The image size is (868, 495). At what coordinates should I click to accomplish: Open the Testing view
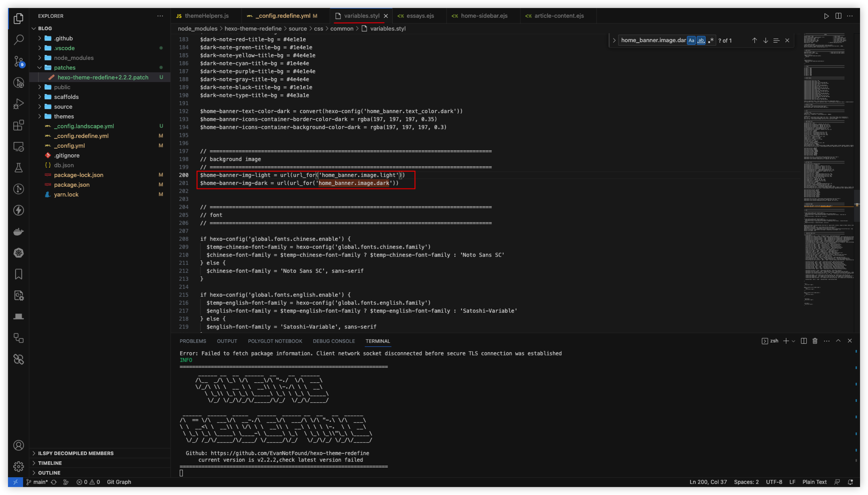pos(19,167)
